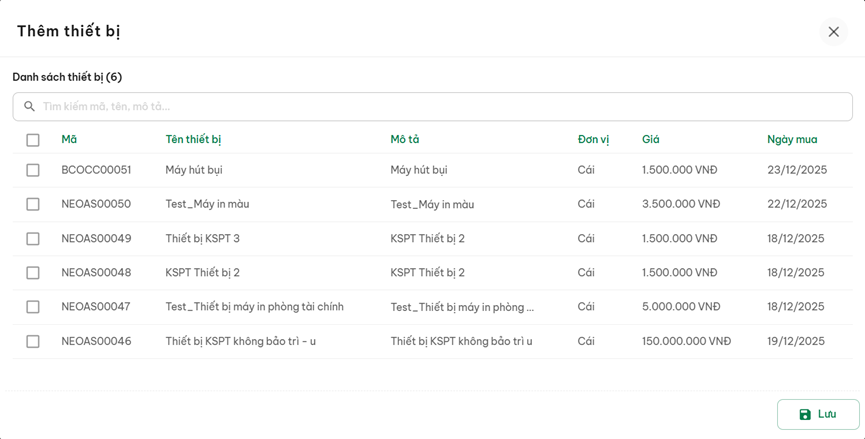The height and width of the screenshot is (439, 865).
Task: Close the Thêm thiết bị dialog
Action: click(x=833, y=32)
